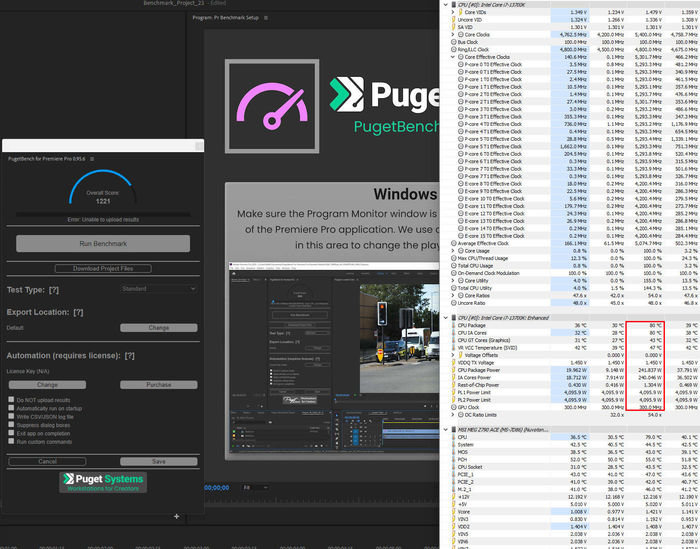Open the Test Type Standard dropdown
The width and height of the screenshot is (700, 549).
pyautogui.click(x=158, y=289)
